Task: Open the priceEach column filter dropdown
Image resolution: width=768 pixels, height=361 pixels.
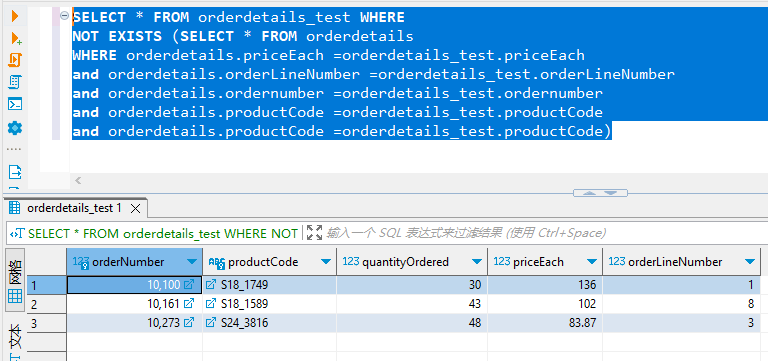Action: pyautogui.click(x=592, y=262)
